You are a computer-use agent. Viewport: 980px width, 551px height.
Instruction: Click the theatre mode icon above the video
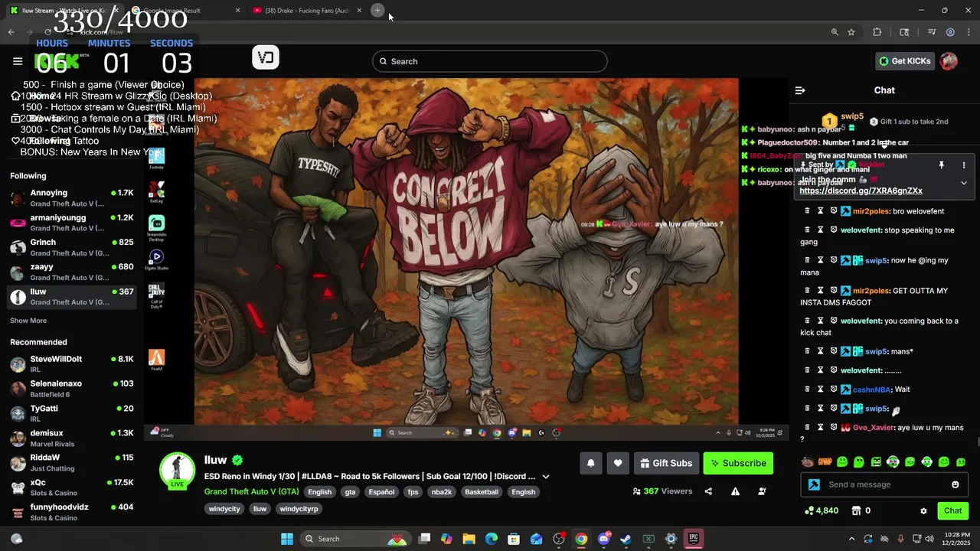pyautogui.click(x=266, y=57)
